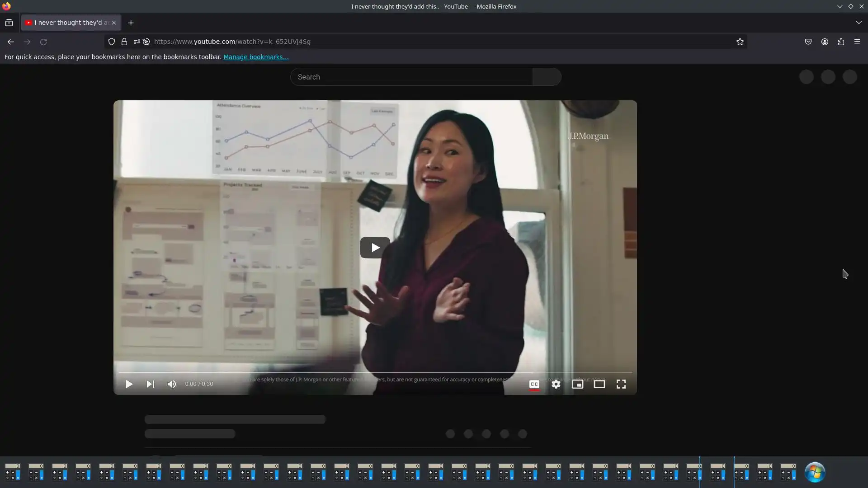
Task: Open the Extensions puzzle icon
Action: (x=841, y=42)
